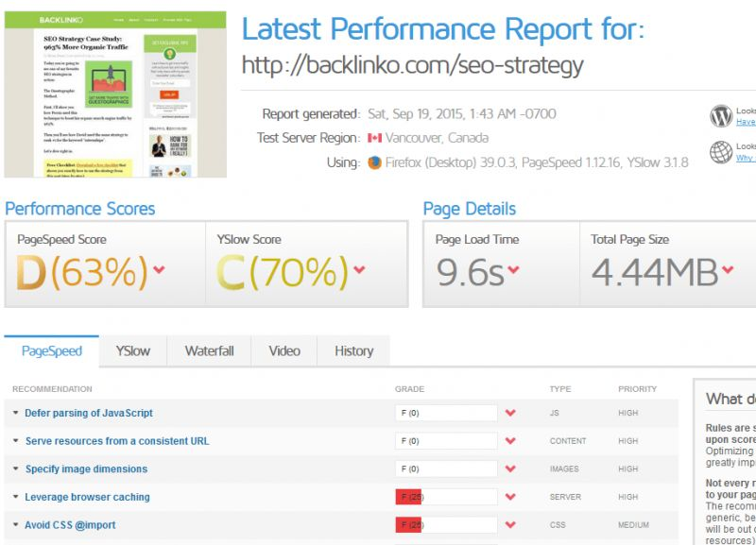Click the Canadian flag icon
Image resolution: width=756 pixels, height=545 pixels.
tap(374, 138)
